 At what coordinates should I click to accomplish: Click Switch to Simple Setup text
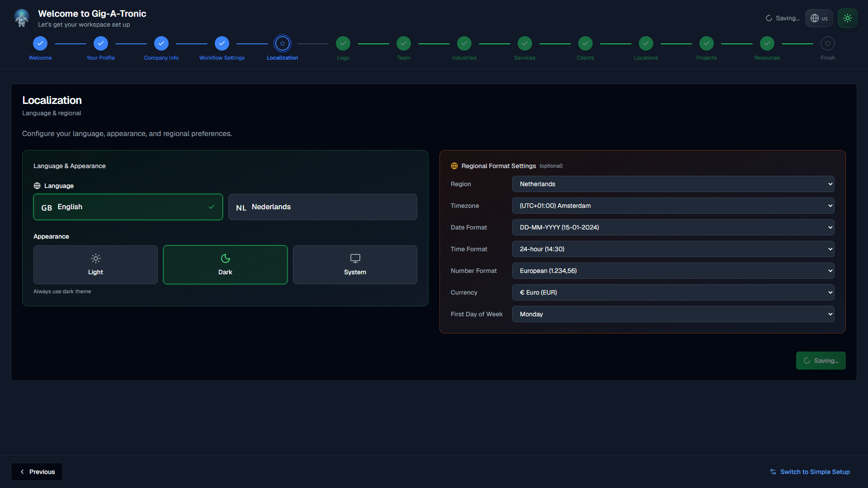815,472
